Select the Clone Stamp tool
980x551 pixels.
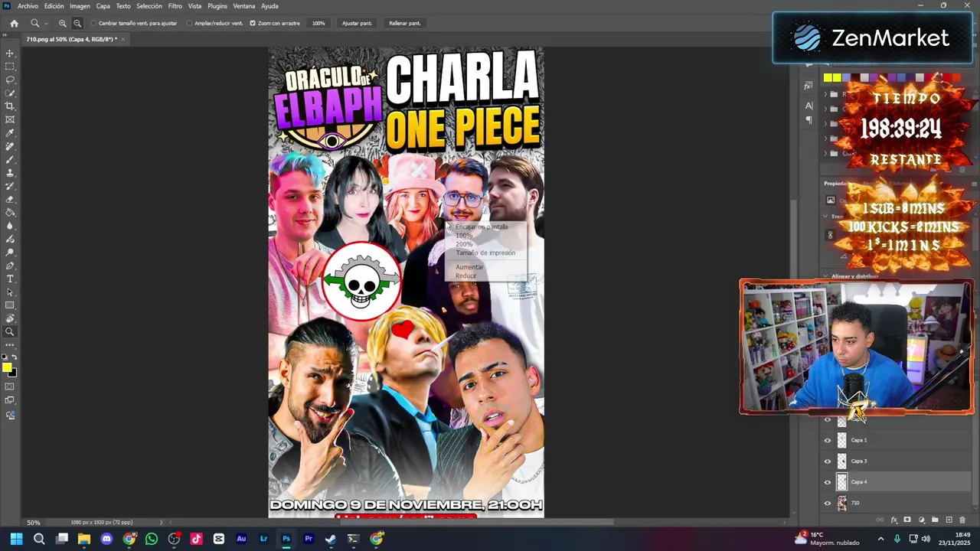(x=10, y=173)
